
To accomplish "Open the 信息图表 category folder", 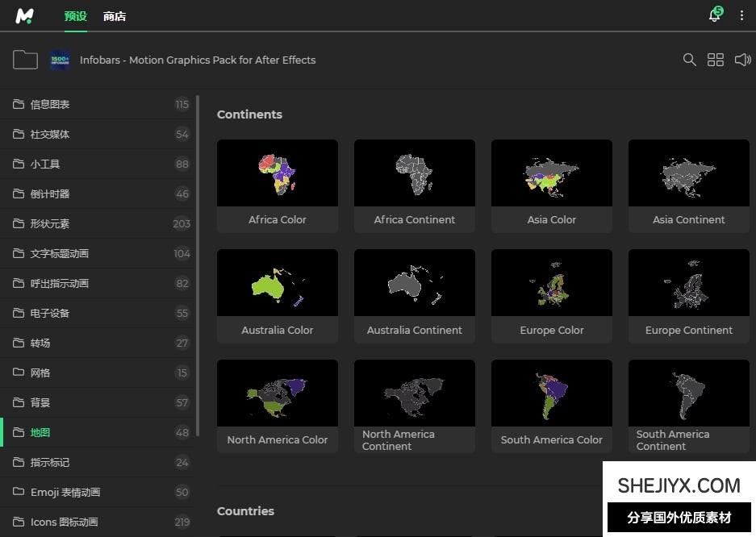I will coord(50,104).
